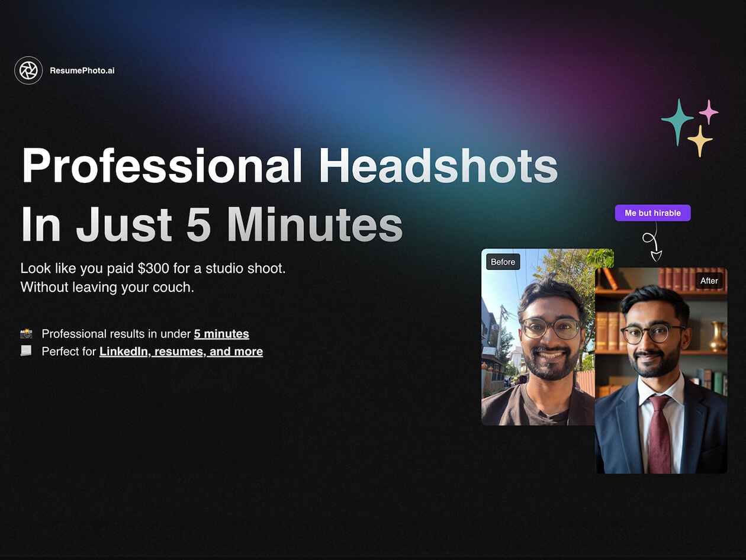Click the "$300 for a studio shoot" text

[211, 268]
